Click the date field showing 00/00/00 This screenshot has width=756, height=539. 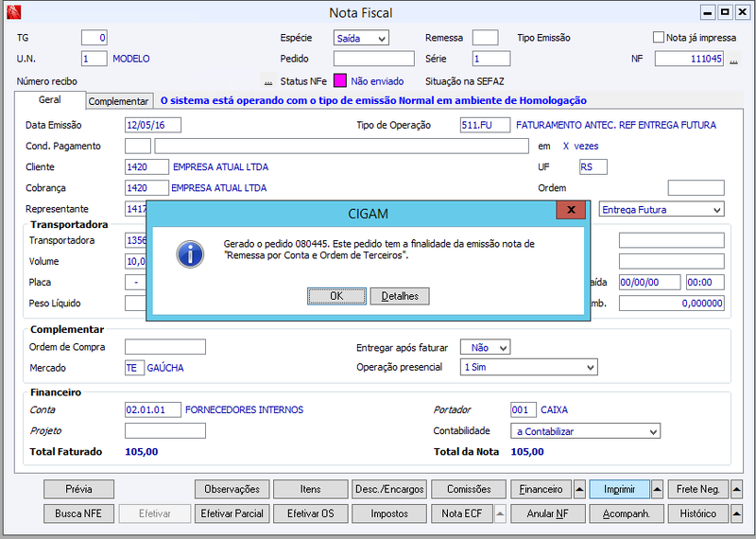[x=650, y=283]
